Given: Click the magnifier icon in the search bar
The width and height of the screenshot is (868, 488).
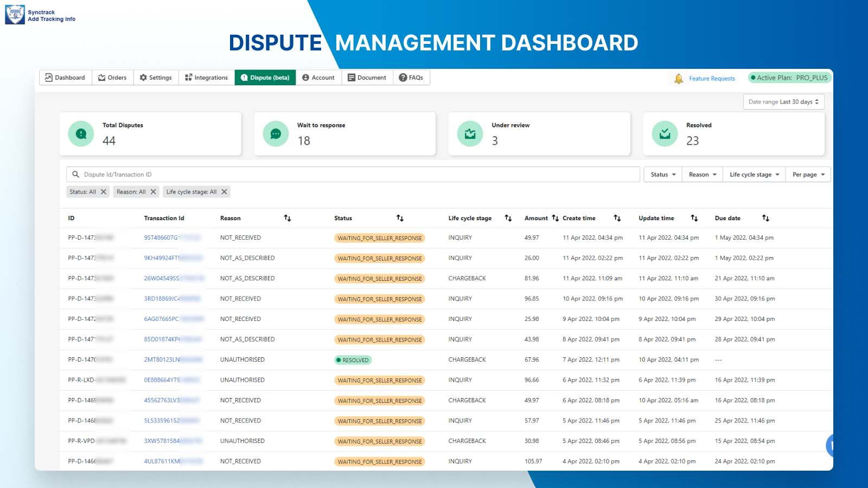Looking at the screenshot, I should click(x=76, y=174).
